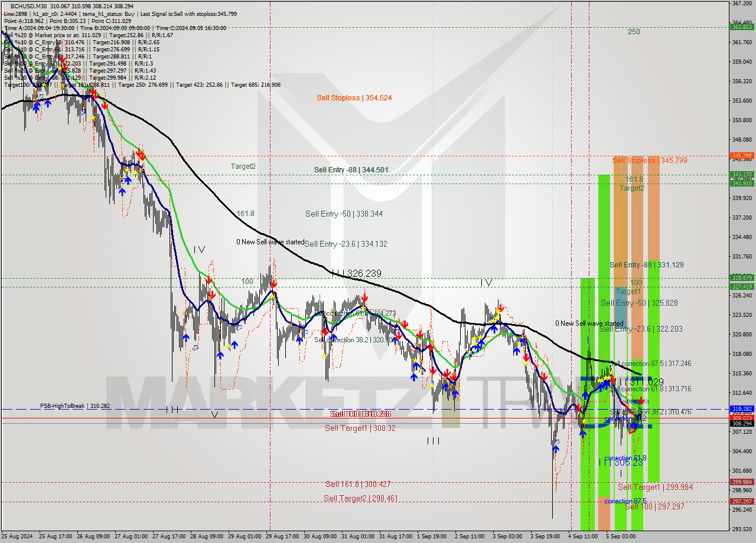Viewport: 756px width, 543px height.
Task: Click the 'Sell Entry -88 | 344.501' label
Action: click(x=351, y=170)
